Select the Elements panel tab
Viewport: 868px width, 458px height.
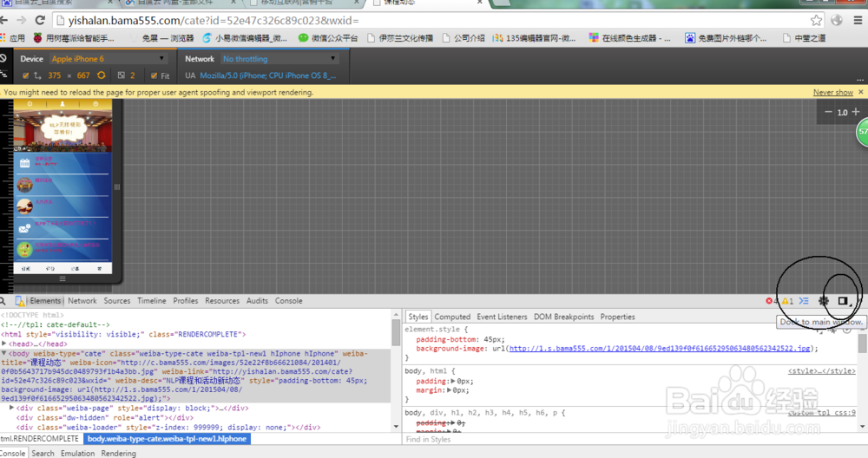point(45,301)
